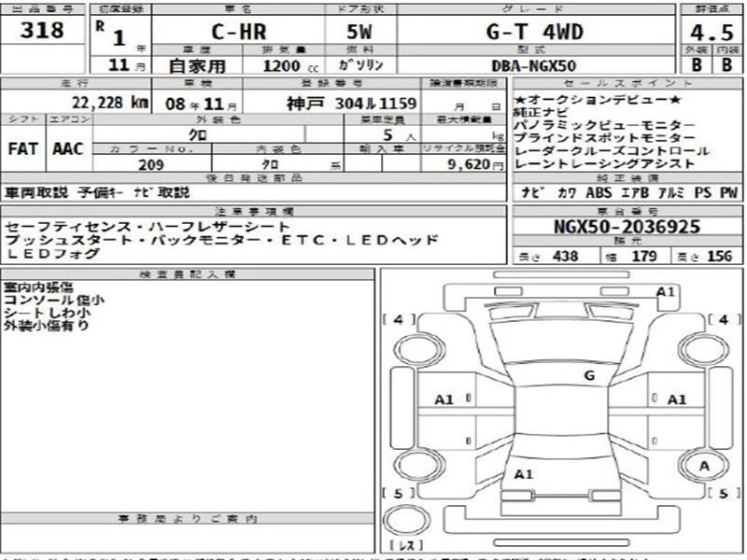The image size is (747, 560).
Task: Click the spare tire circle icon
Action: (x=406, y=520)
